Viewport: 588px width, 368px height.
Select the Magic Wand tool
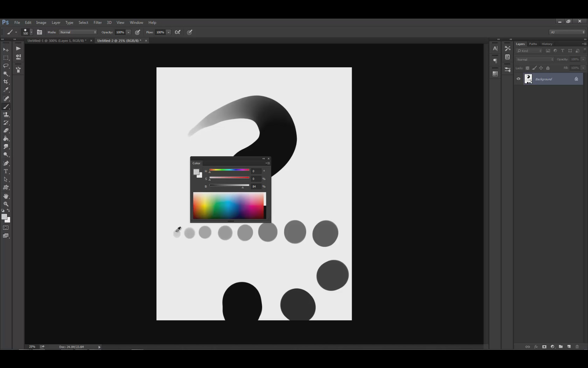pos(6,74)
